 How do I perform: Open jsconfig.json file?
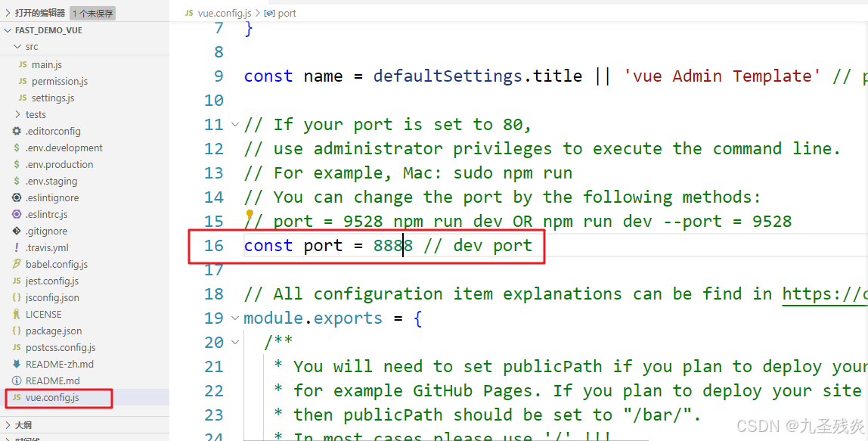[x=52, y=297]
